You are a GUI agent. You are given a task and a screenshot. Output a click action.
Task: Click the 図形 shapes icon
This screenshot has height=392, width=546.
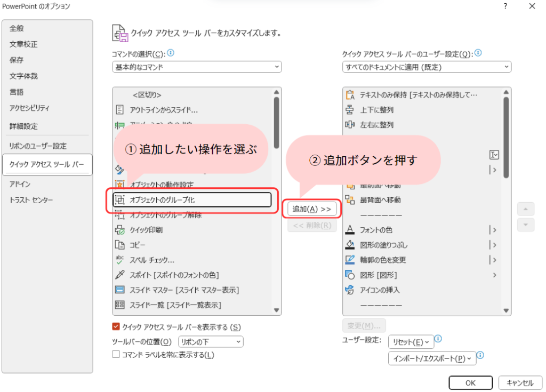(x=350, y=275)
